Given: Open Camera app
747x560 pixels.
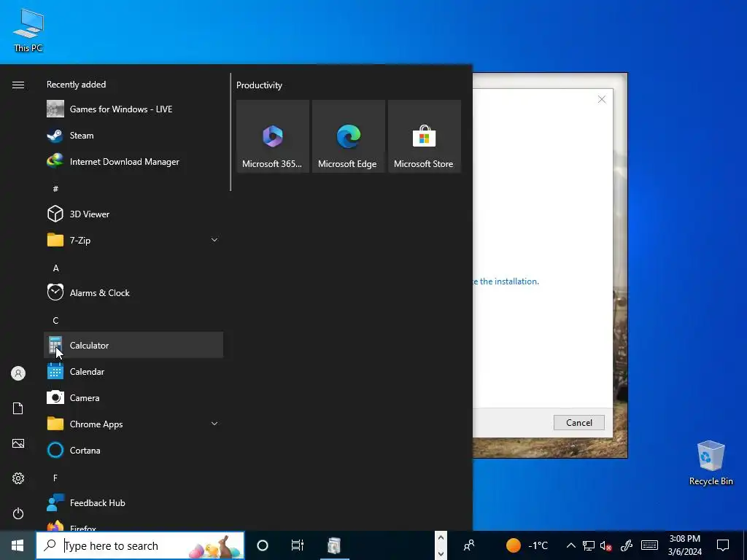Looking at the screenshot, I should [x=133, y=397].
